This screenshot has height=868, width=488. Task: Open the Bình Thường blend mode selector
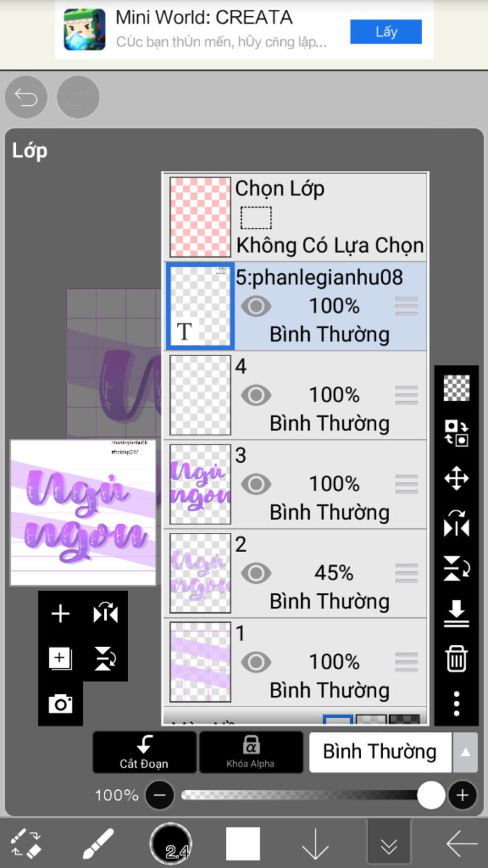coord(380,752)
